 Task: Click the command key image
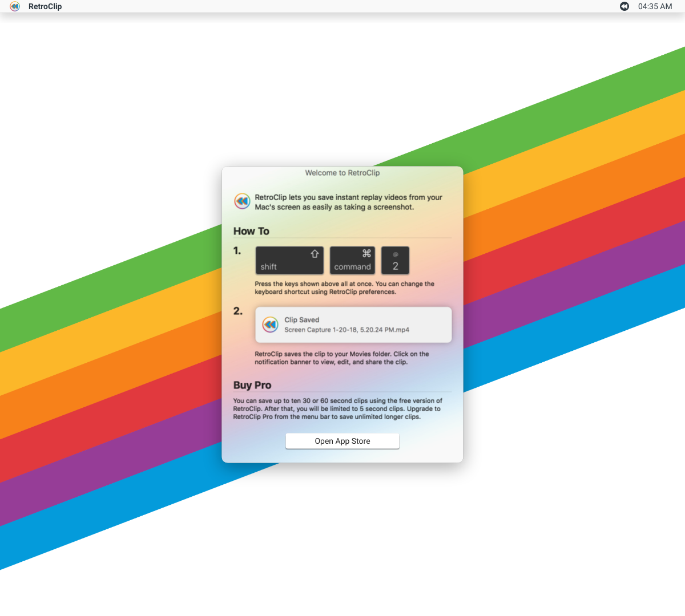coord(352,260)
